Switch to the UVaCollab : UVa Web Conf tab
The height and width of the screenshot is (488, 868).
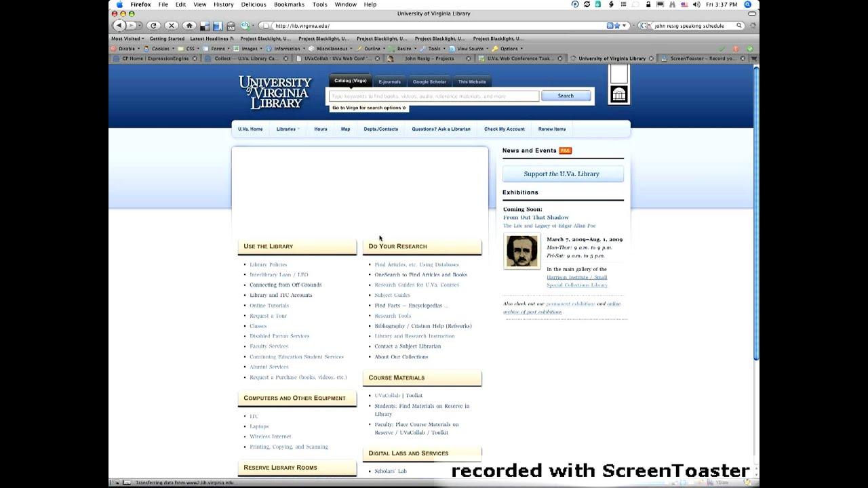pos(338,59)
